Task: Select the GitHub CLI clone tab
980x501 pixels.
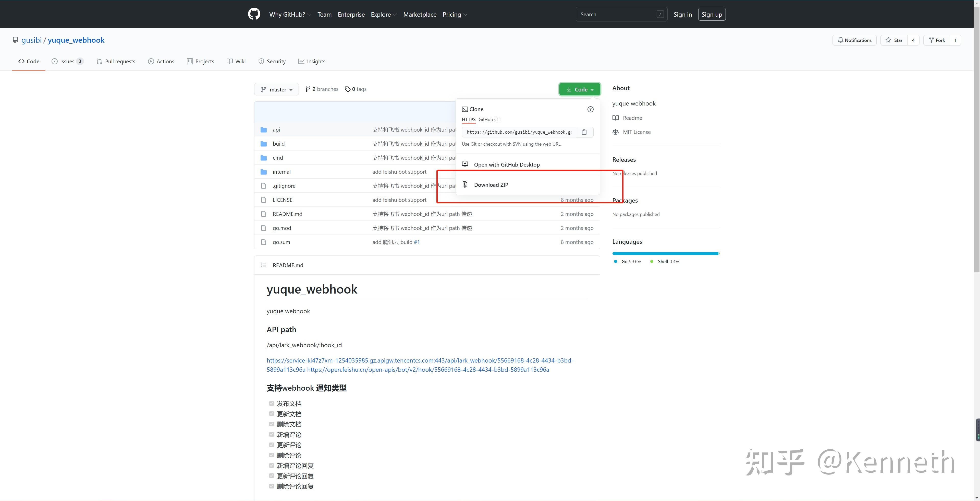Action: point(489,120)
